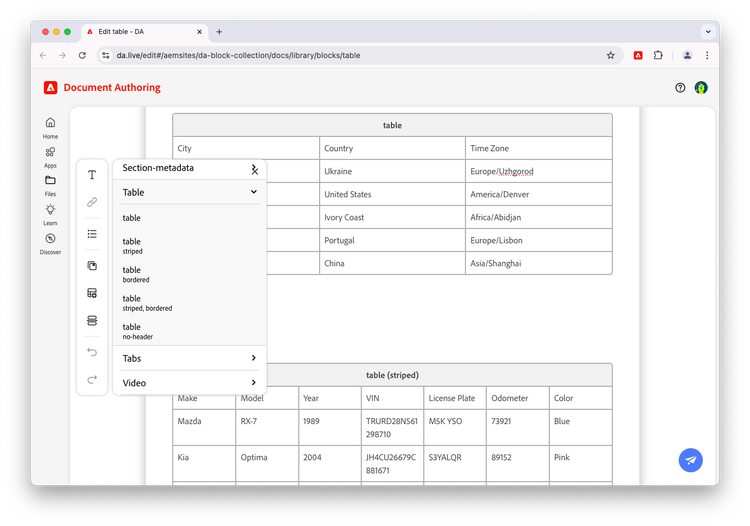Open the Chrome three-dot menu
The width and height of the screenshot is (750, 526).
(x=707, y=55)
